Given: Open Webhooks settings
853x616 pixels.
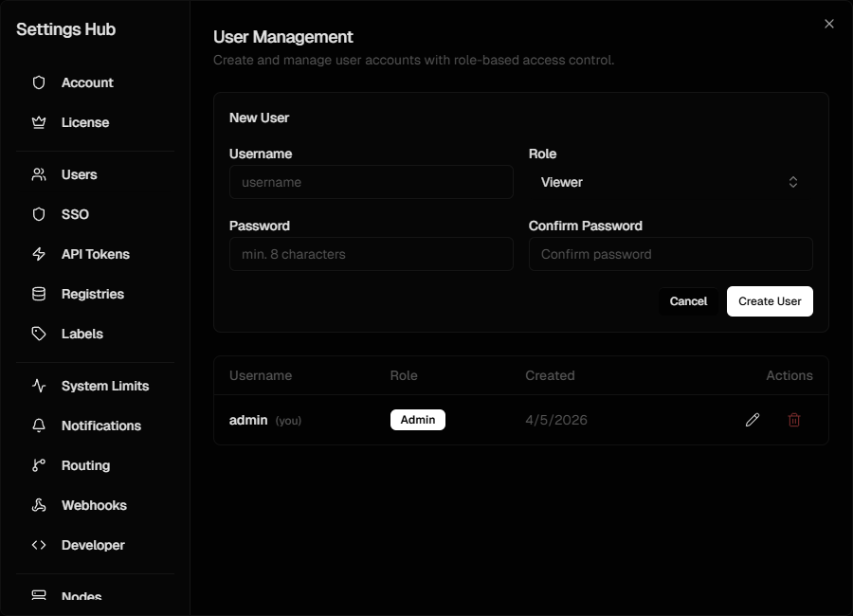Looking at the screenshot, I should coord(95,505).
